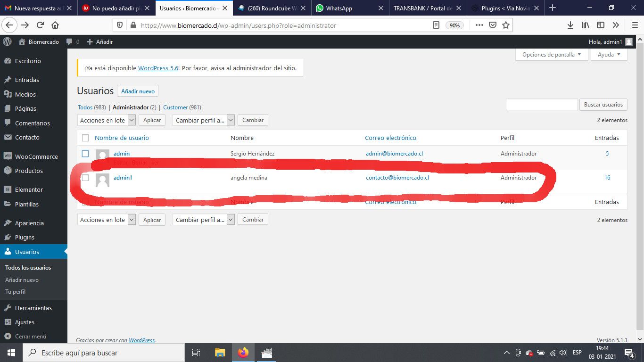This screenshot has width=644, height=362.
Task: Open the address bar page actions menu
Action: coord(479,25)
